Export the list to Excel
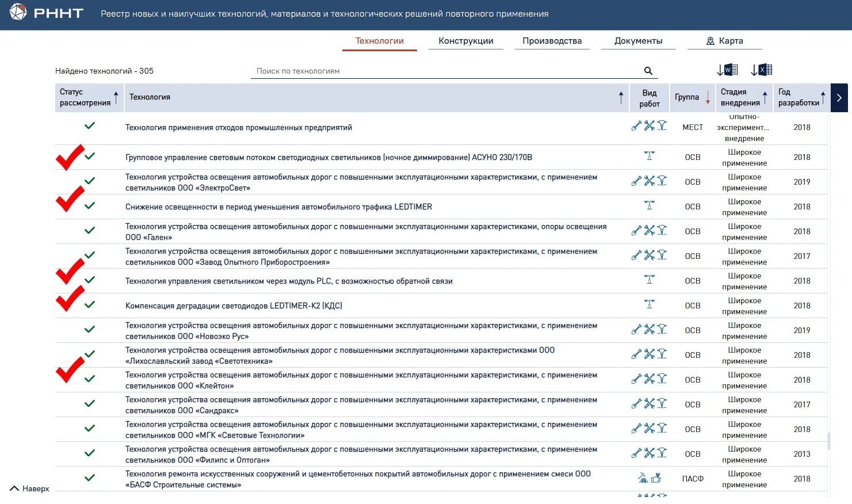Screen dimensions: 852x504 click(762, 70)
